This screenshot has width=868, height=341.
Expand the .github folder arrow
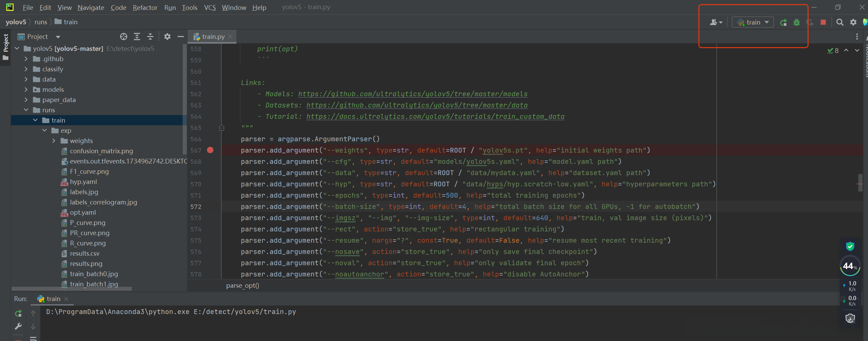[x=26, y=59]
